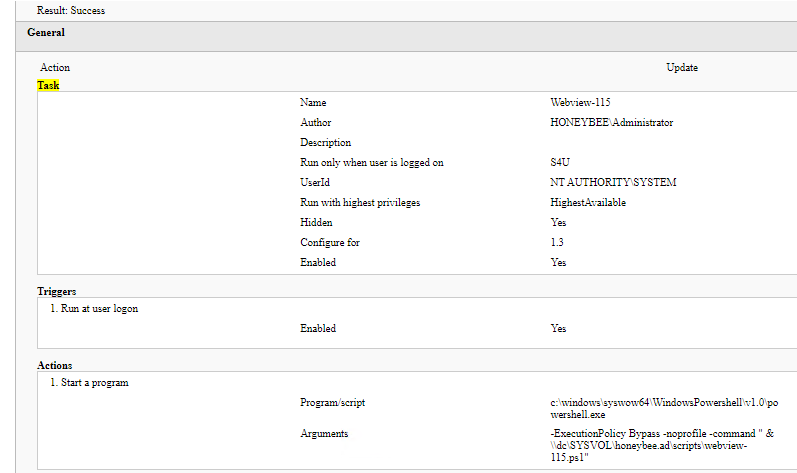
Task: Click the Description field label
Action: point(325,143)
